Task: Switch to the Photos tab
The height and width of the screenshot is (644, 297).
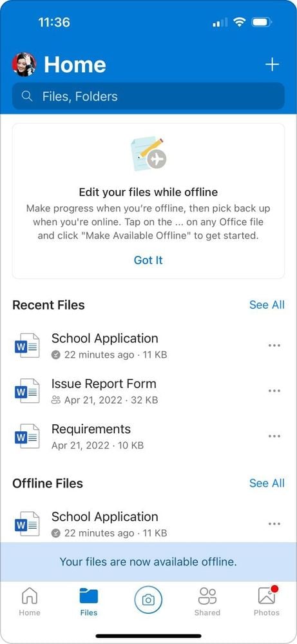Action: pos(267,601)
